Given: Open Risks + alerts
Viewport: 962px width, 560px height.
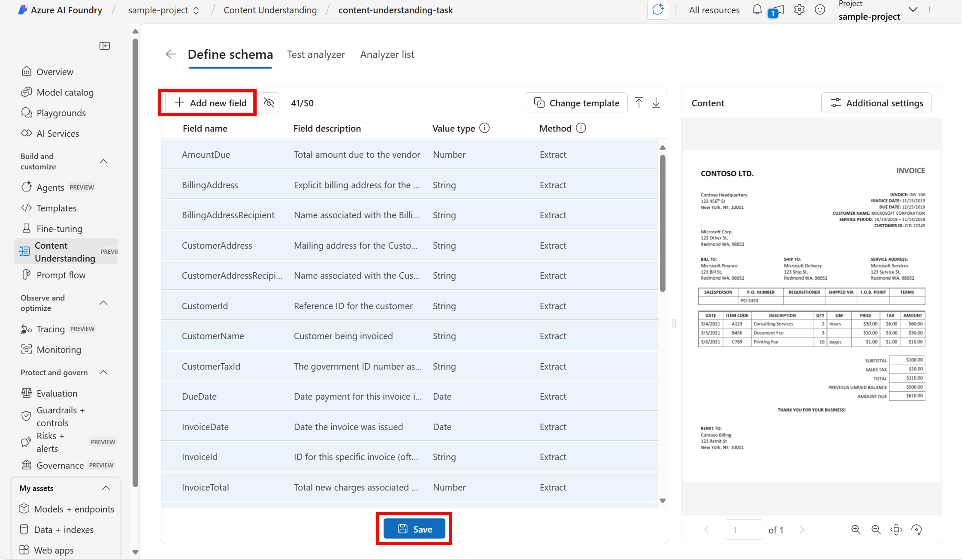Looking at the screenshot, I should [x=68, y=442].
